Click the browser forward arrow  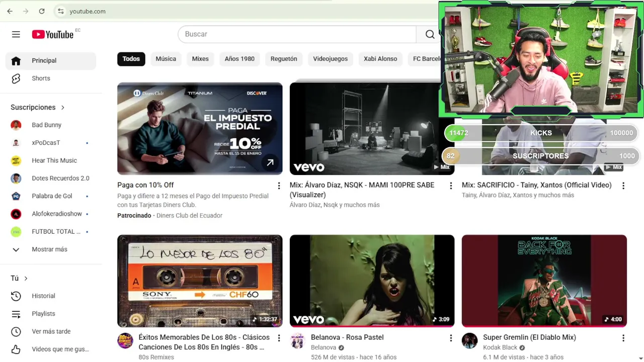[26, 11]
